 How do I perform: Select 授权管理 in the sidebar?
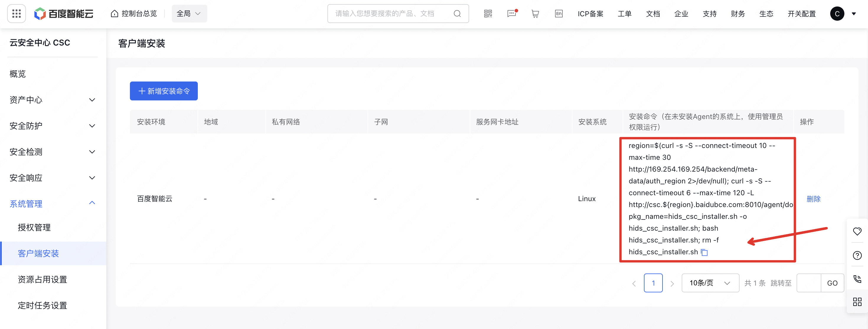pyautogui.click(x=34, y=227)
